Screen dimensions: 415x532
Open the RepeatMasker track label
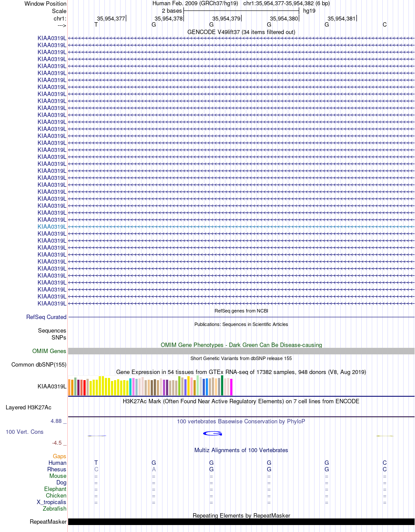pos(48,522)
